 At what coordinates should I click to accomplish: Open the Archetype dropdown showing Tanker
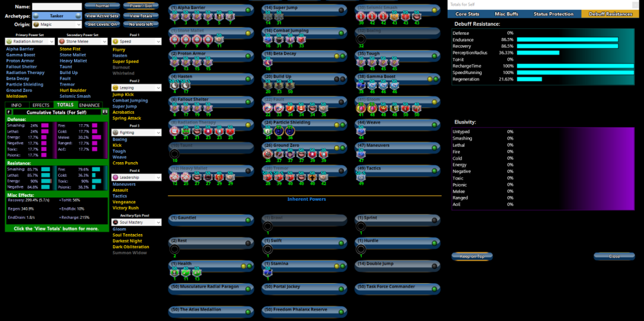click(57, 15)
